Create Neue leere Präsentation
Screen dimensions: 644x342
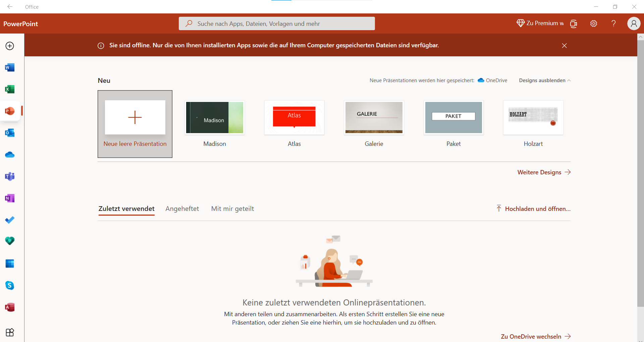[x=135, y=124]
